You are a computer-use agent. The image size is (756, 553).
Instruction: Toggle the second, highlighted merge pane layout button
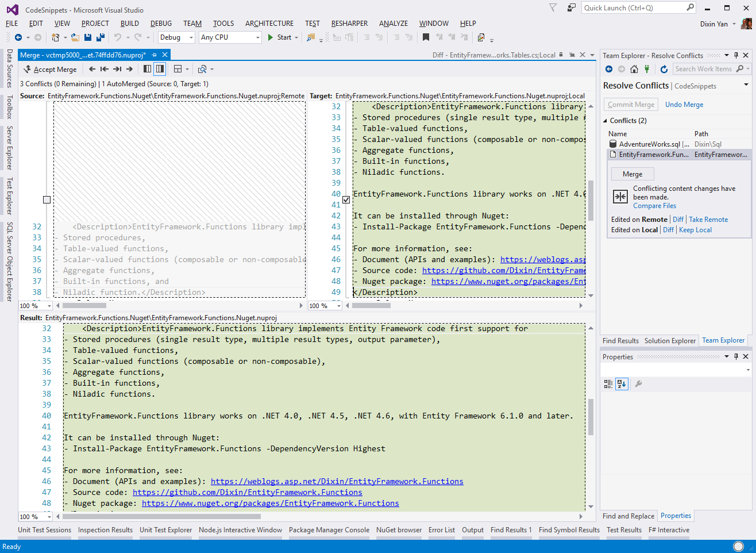pos(160,69)
